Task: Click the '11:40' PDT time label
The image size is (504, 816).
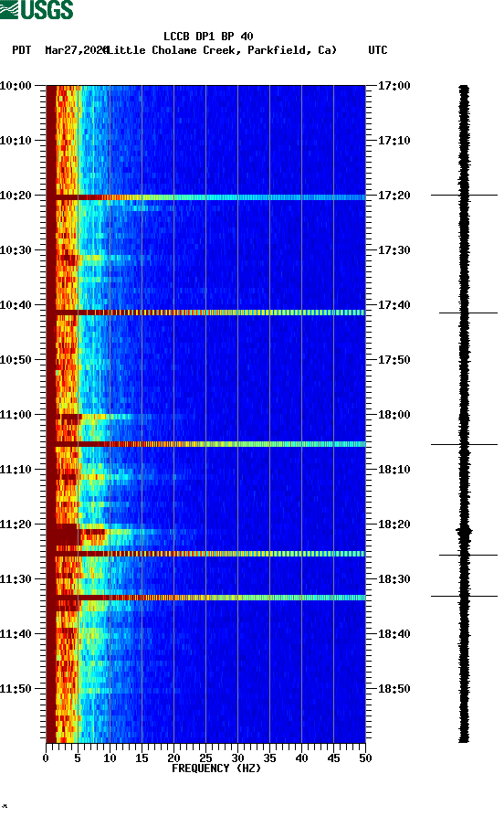Action: click(16, 634)
